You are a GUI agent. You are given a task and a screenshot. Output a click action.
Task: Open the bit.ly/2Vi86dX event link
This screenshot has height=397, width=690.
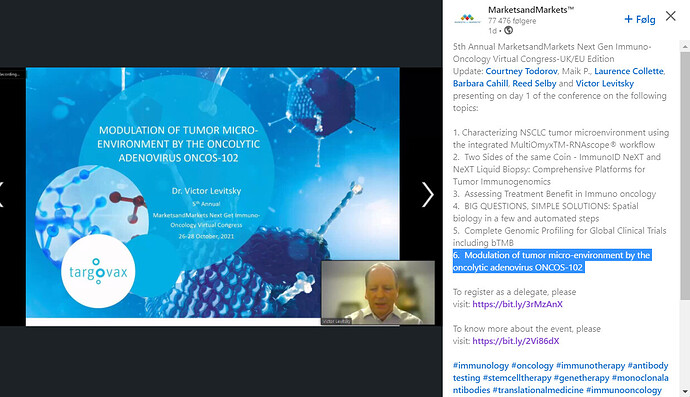(x=516, y=341)
